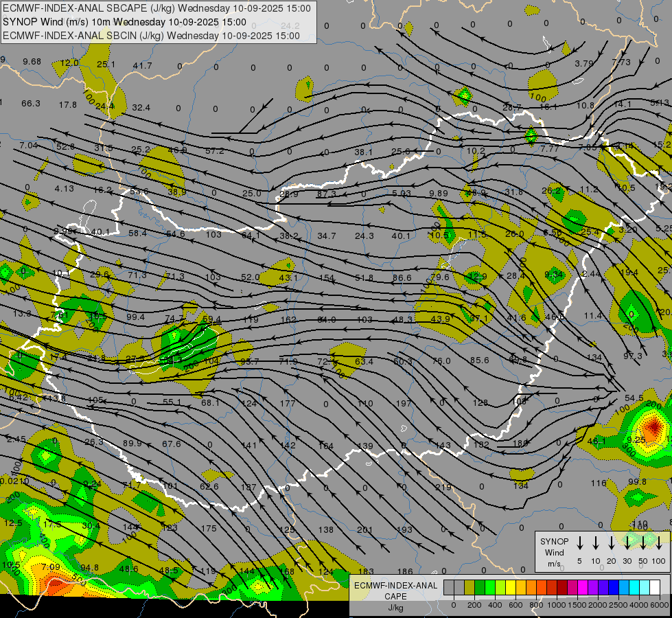
Task: Click the map value 7.09
Action: tap(51, 567)
